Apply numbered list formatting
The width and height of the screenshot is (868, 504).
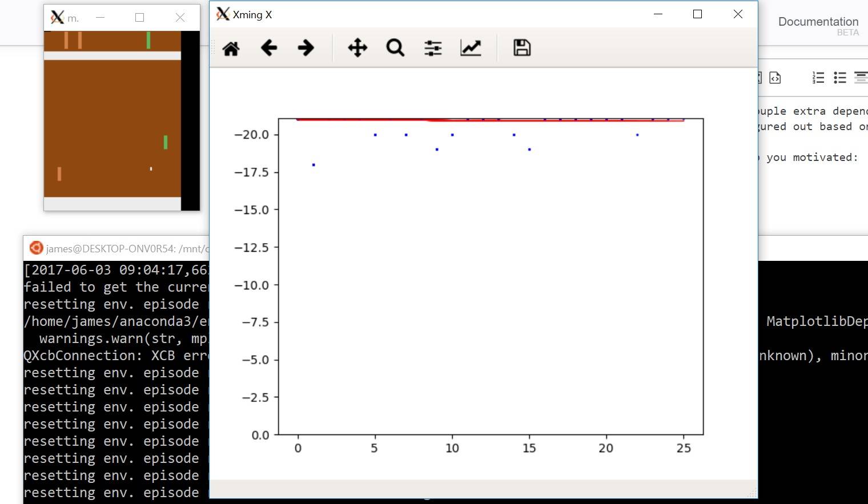(818, 78)
